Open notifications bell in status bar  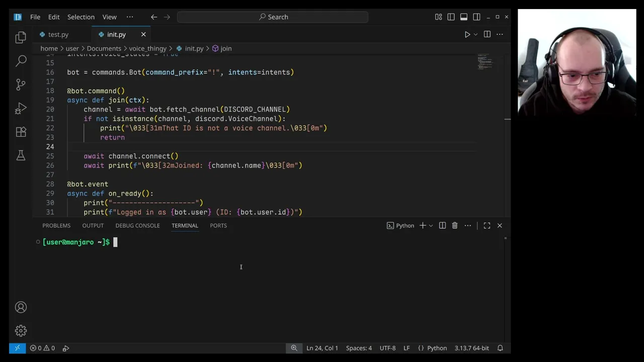pyautogui.click(x=500, y=348)
